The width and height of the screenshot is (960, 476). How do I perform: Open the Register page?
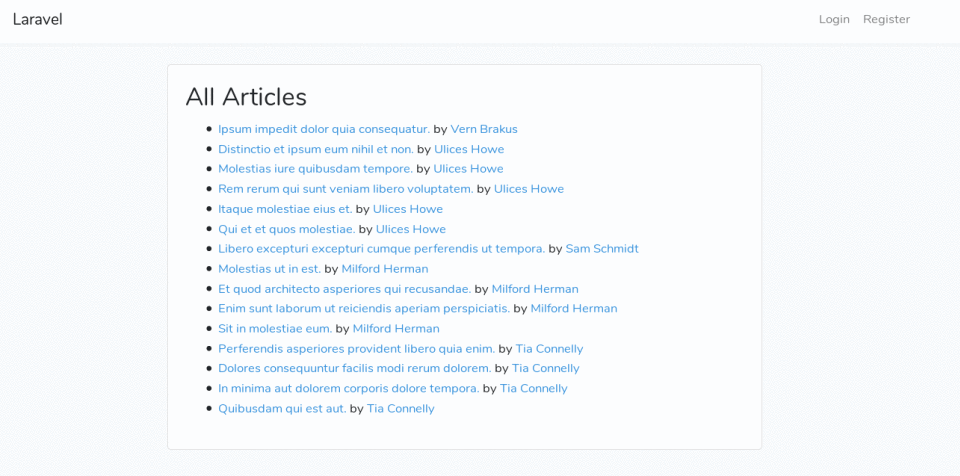pyautogui.click(x=886, y=19)
